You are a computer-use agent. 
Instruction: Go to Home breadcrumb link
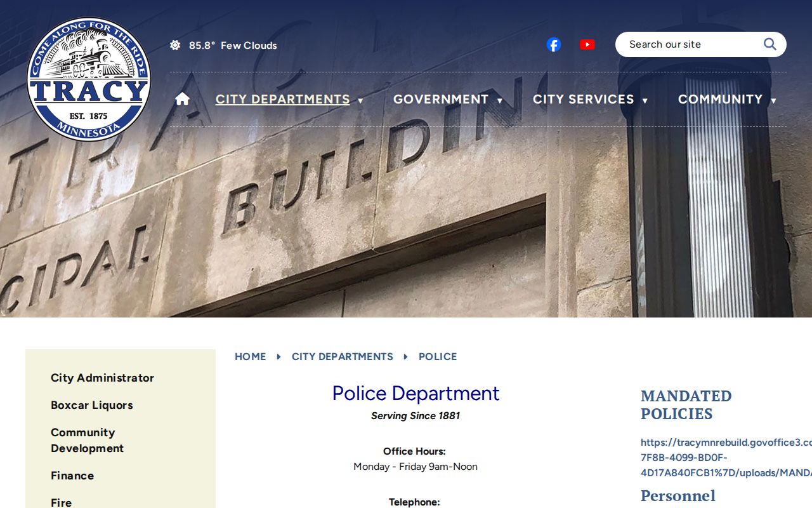[251, 357]
